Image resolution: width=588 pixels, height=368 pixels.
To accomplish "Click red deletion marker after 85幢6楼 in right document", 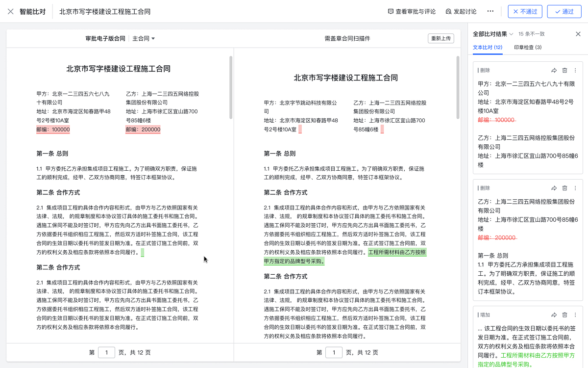I will [x=382, y=130].
